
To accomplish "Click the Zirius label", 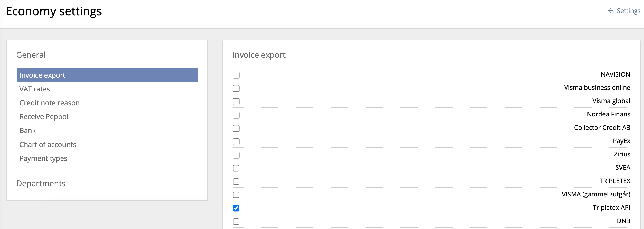I will coord(622,154).
